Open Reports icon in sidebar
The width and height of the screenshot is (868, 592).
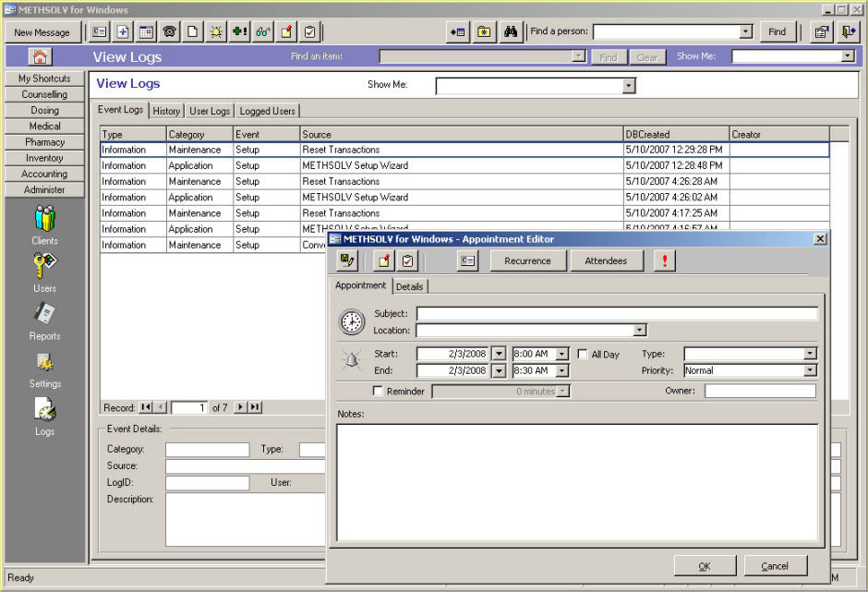45,320
